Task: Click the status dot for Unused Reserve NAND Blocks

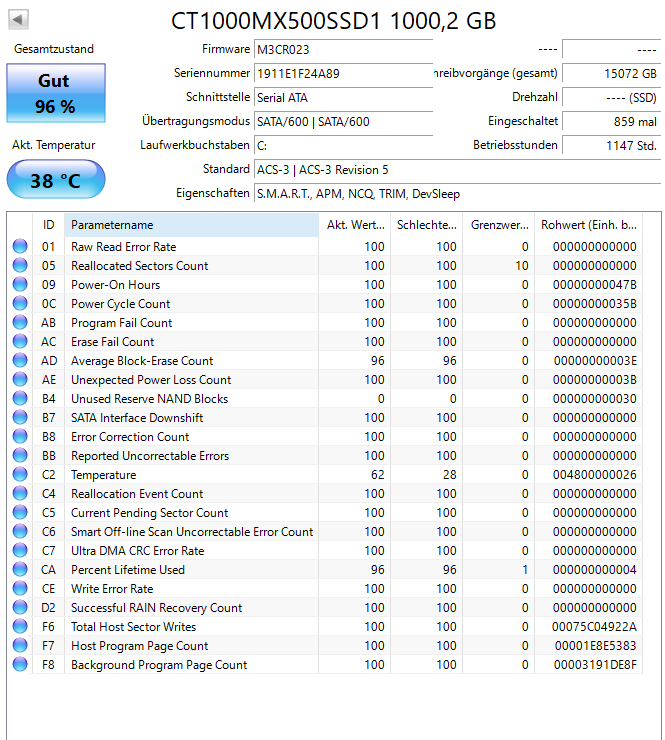Action: coord(20,398)
